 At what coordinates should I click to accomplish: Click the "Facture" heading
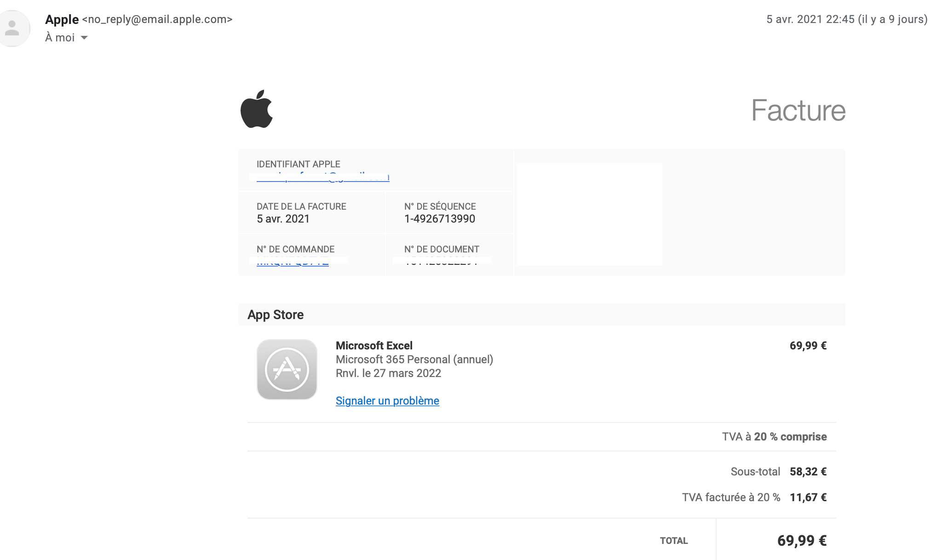798,110
